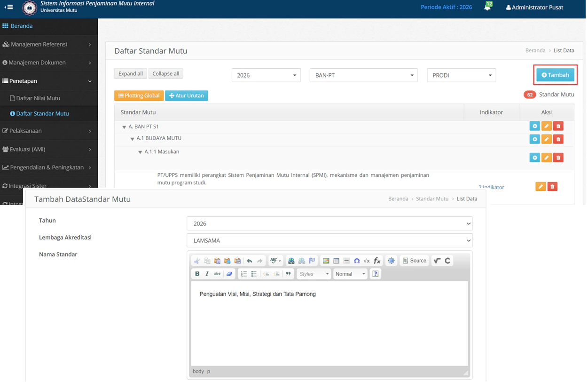Image resolution: width=588 pixels, height=382 pixels.
Task: Expand the Manajemen Dokumen sidebar menu
Action: click(x=49, y=63)
